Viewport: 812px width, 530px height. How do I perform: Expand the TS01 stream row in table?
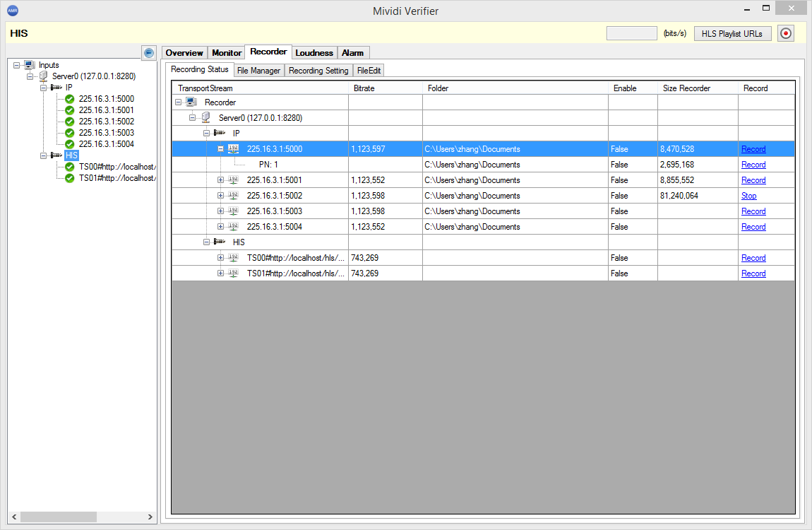220,273
